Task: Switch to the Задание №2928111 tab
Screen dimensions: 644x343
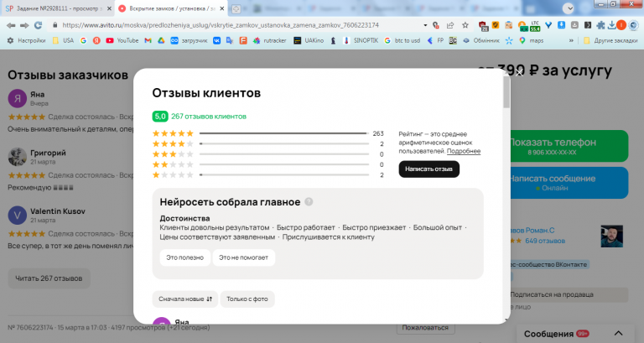Action: coord(59,8)
